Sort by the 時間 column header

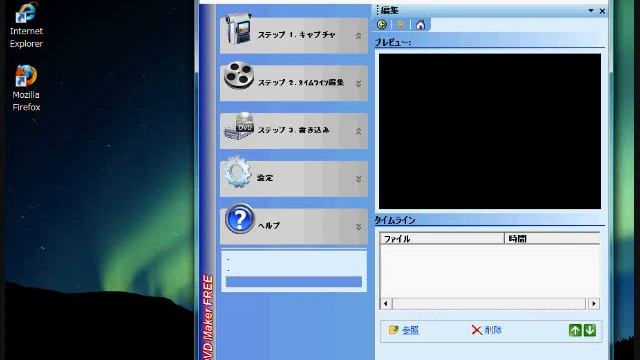click(552, 238)
